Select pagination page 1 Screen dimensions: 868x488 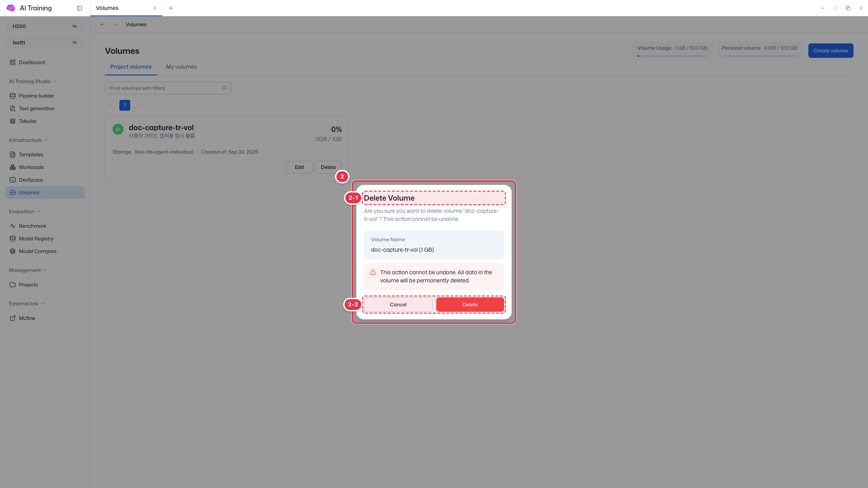pyautogui.click(x=125, y=105)
